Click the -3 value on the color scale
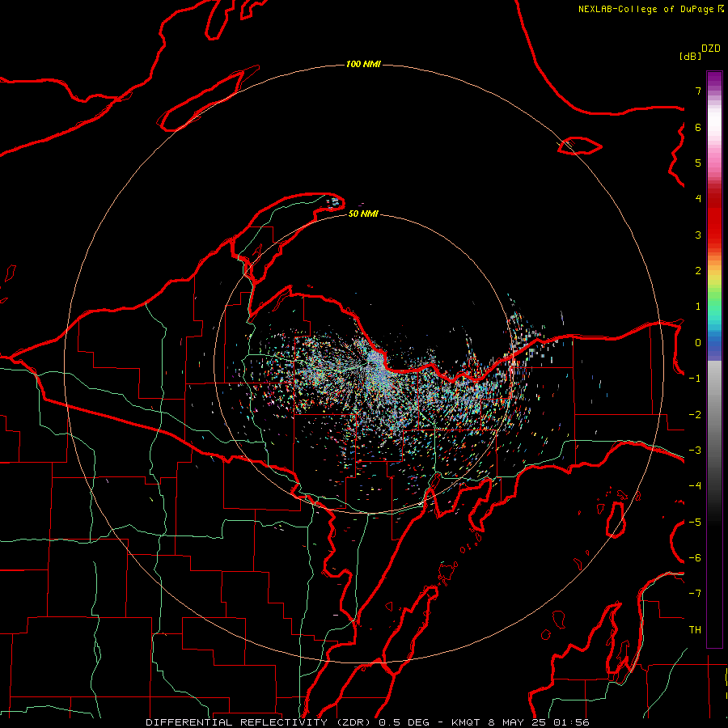This screenshot has height=728, width=728. click(x=695, y=451)
